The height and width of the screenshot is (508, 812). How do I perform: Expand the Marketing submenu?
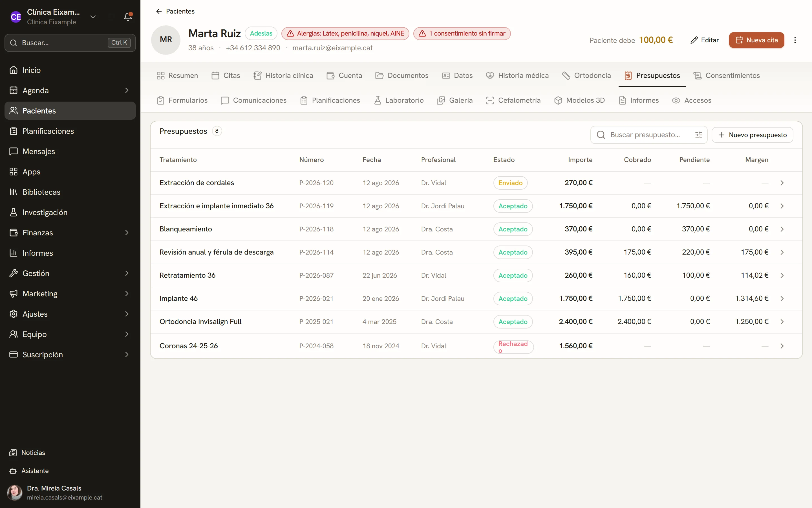pyautogui.click(x=127, y=294)
